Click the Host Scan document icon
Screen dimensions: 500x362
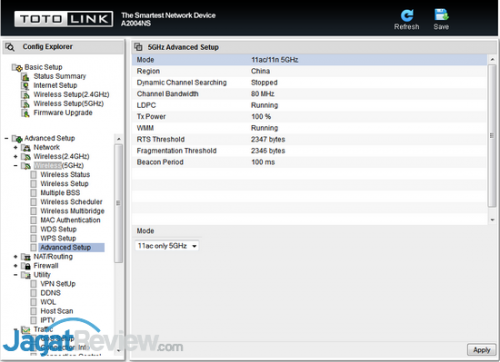[x=34, y=311]
